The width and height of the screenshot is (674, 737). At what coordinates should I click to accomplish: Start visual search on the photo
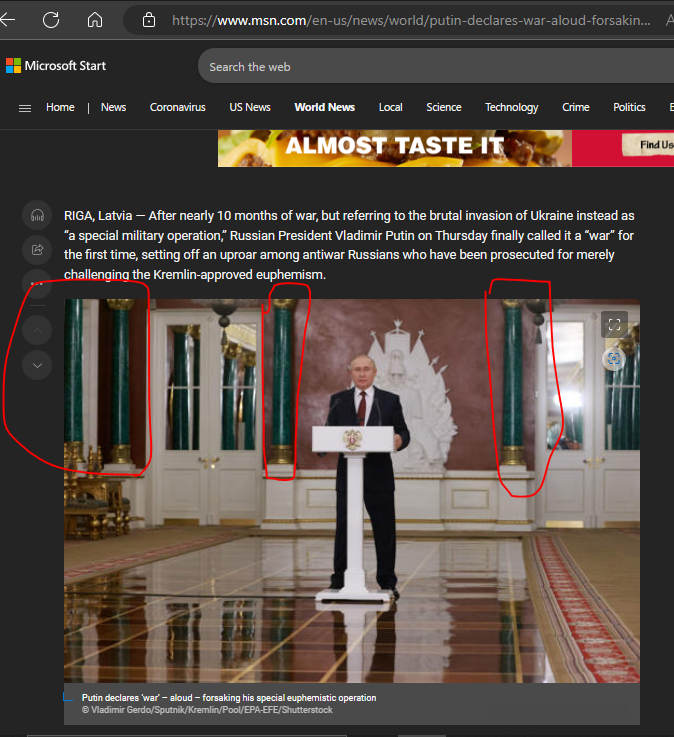pos(614,359)
